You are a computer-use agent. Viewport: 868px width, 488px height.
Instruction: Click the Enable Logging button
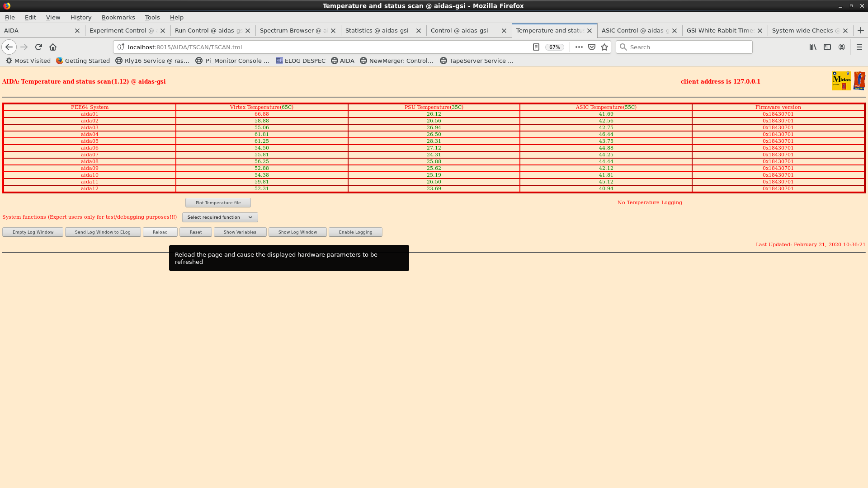[355, 232]
